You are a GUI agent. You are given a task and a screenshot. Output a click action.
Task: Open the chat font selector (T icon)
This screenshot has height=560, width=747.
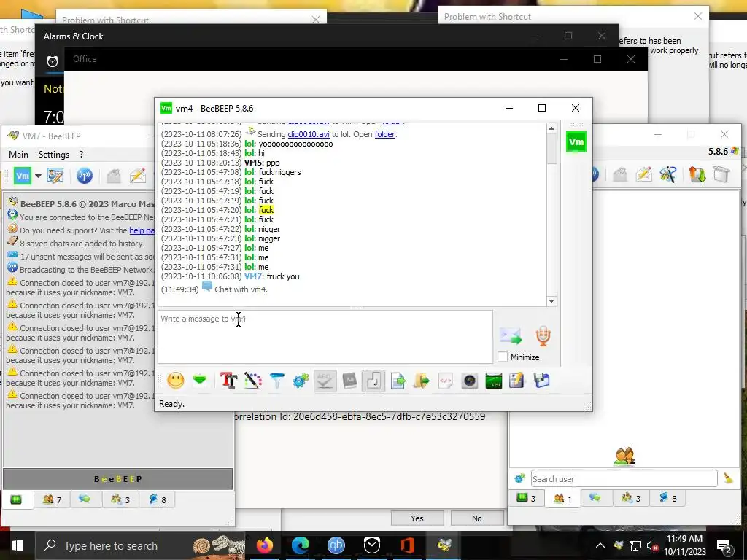pos(228,381)
